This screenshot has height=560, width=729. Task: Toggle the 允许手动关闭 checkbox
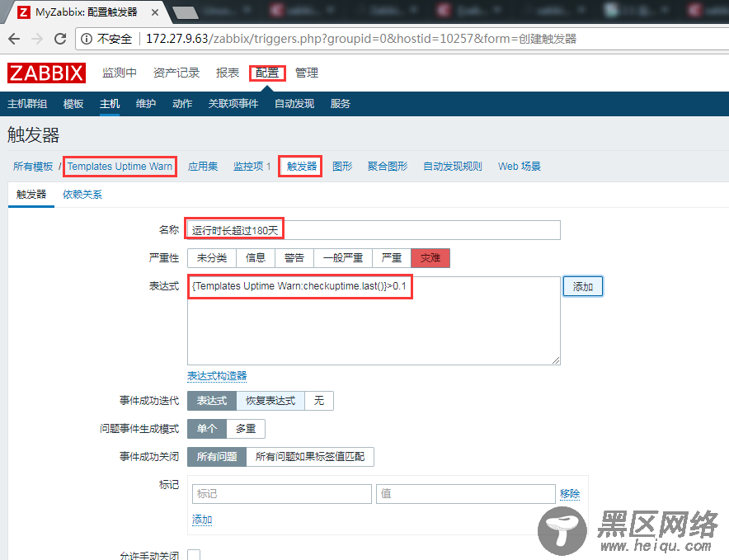(x=194, y=555)
